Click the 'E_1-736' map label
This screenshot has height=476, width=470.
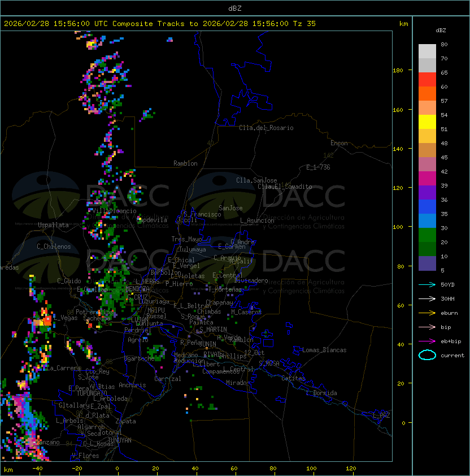click(318, 167)
